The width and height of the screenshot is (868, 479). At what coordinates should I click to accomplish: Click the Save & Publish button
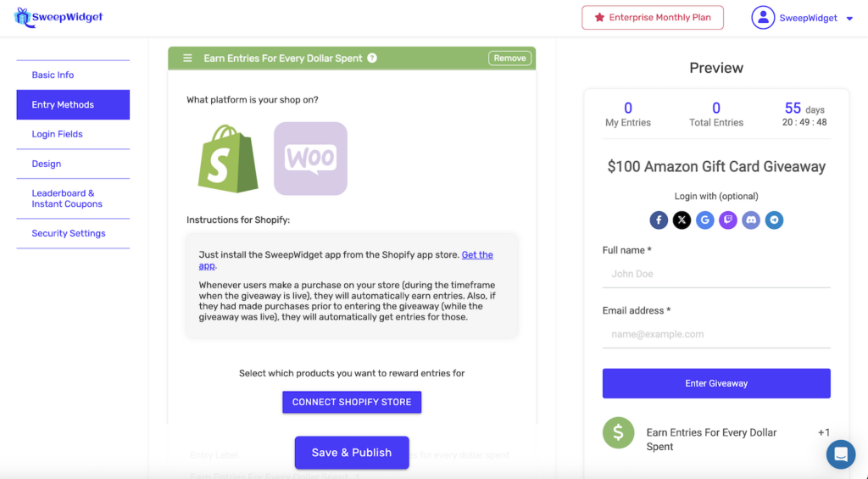point(352,453)
